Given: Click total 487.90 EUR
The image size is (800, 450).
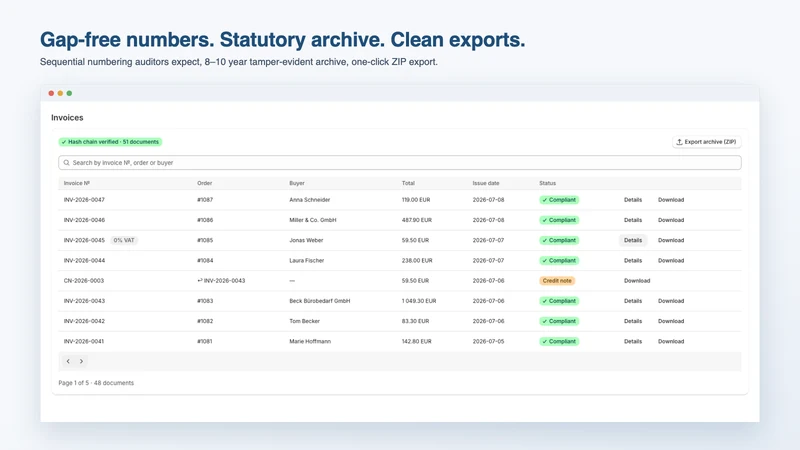Looking at the screenshot, I should 417,220.
